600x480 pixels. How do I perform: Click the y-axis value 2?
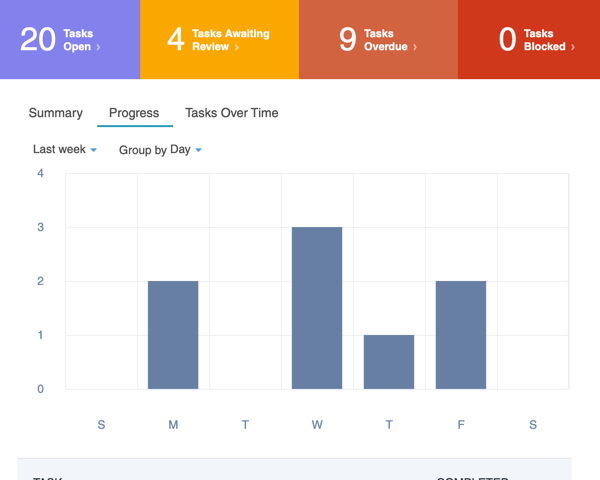(41, 281)
